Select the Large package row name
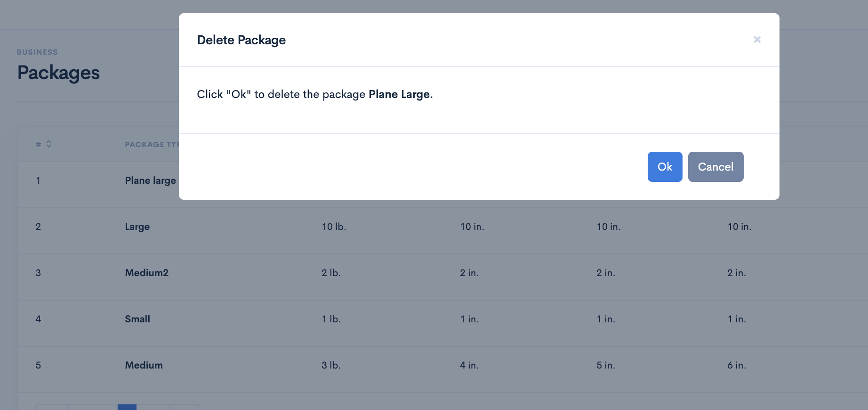The height and width of the screenshot is (410, 868). [x=137, y=227]
